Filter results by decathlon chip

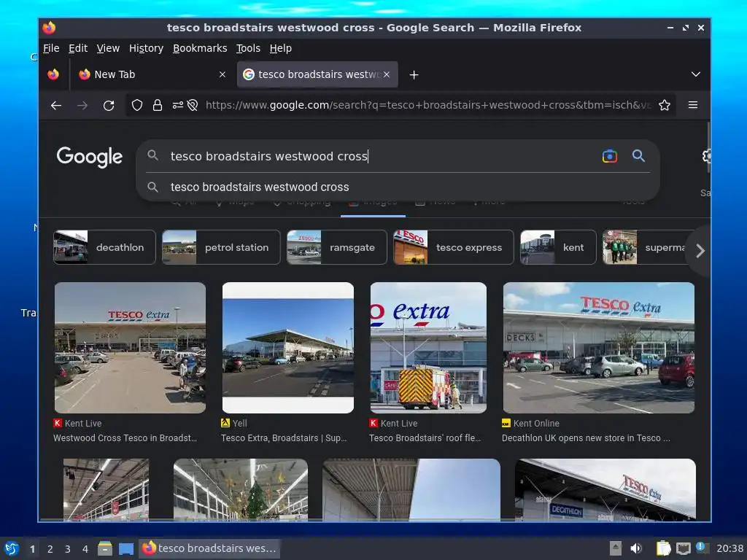pyautogui.click(x=104, y=247)
